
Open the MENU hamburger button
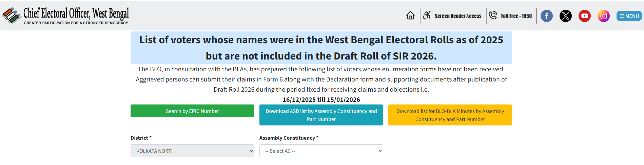(629, 16)
